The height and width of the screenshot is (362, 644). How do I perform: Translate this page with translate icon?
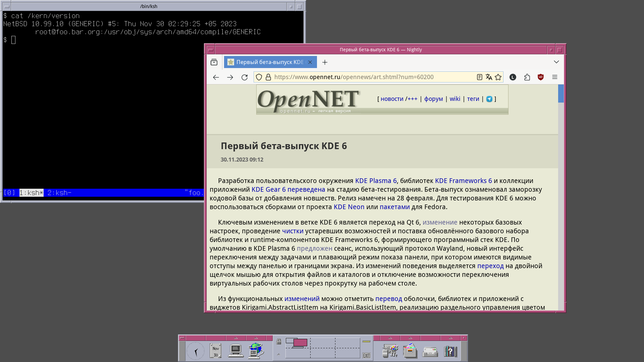[489, 77]
